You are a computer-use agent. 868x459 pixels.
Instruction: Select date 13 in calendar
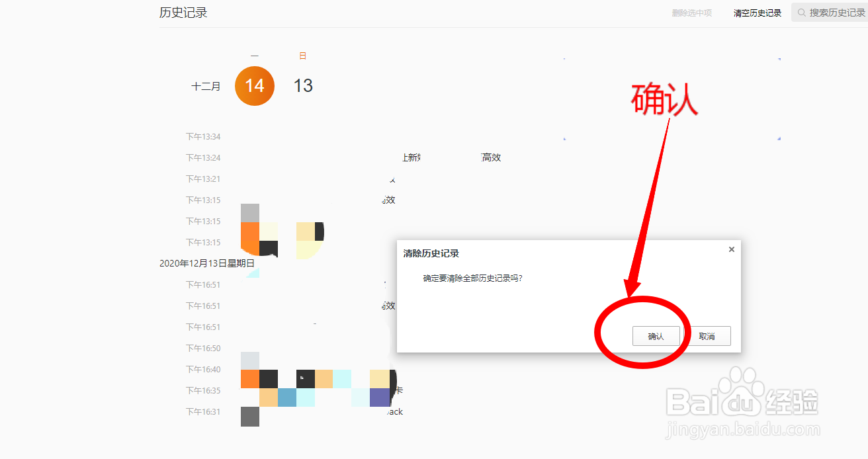[x=303, y=86]
